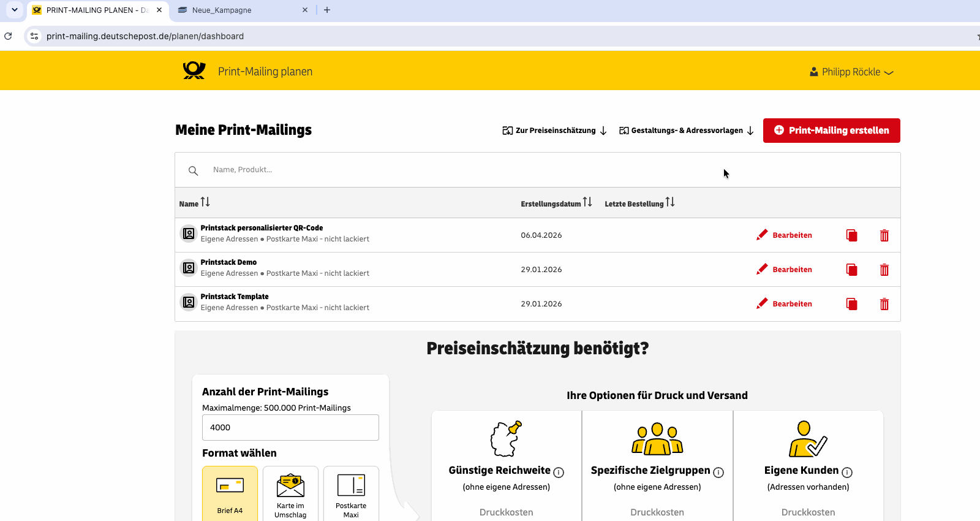980x521 pixels.
Task: Edit Printstack Demo via Bearbeiten
Action: click(784, 270)
